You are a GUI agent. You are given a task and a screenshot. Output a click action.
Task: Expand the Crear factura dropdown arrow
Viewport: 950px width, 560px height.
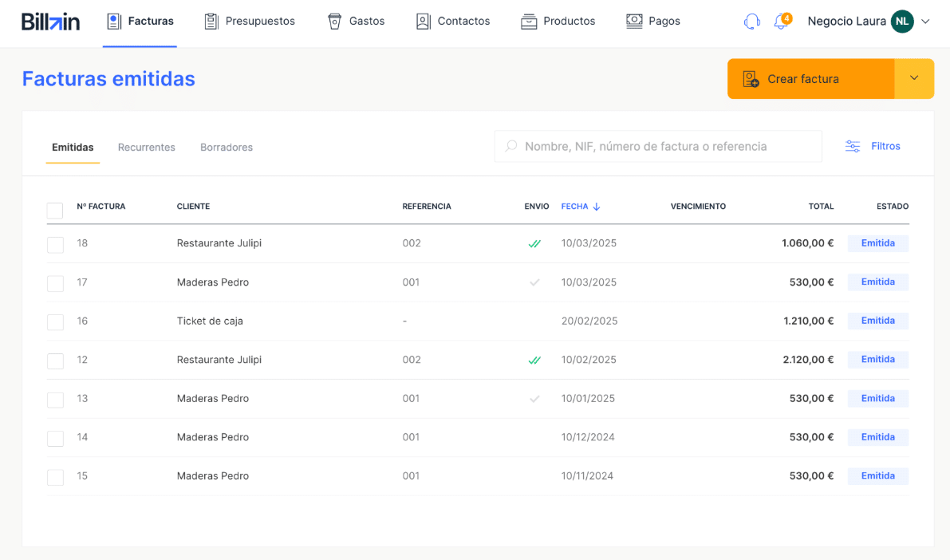point(914,78)
